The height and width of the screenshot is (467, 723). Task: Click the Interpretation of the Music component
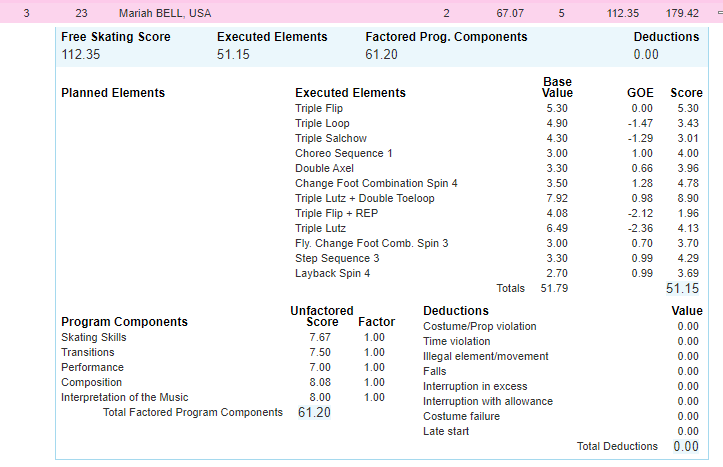pyautogui.click(x=124, y=397)
